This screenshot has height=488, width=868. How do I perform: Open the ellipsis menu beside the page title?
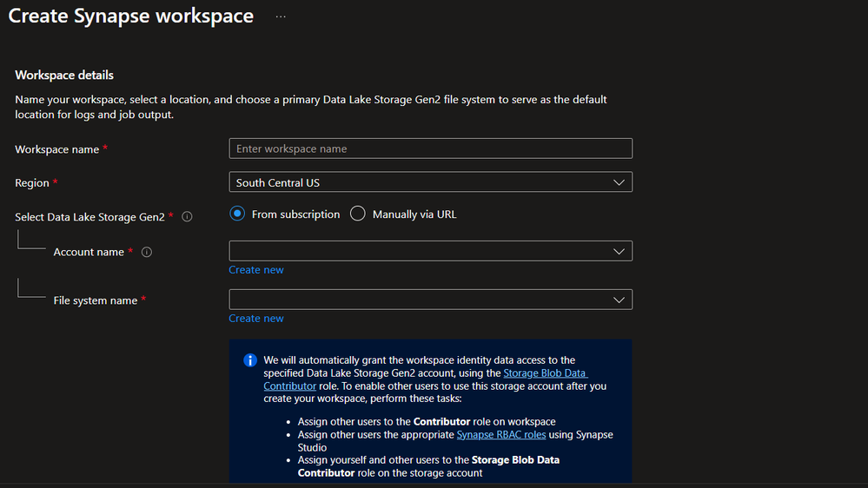point(281,16)
